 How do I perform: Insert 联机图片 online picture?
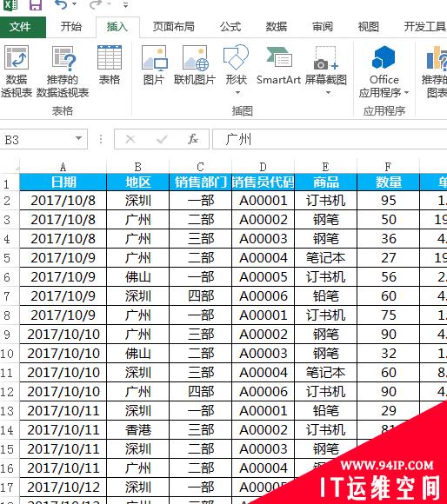pyautogui.click(x=195, y=65)
